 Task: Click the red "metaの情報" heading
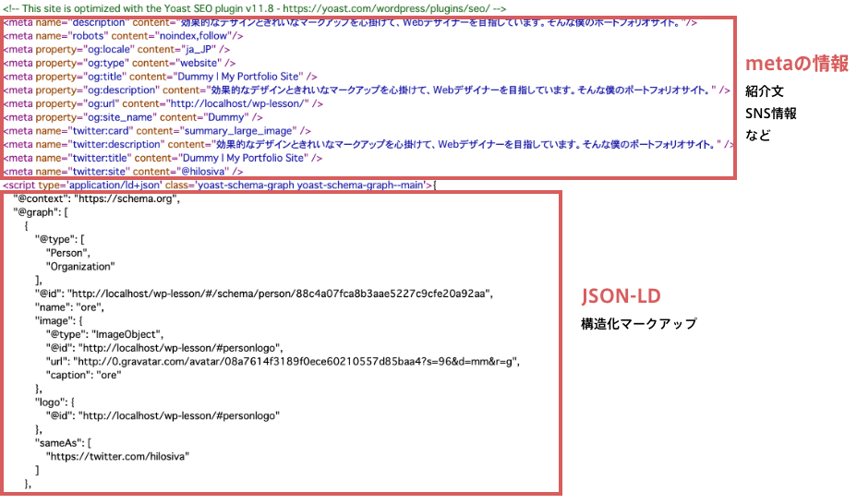click(x=797, y=64)
